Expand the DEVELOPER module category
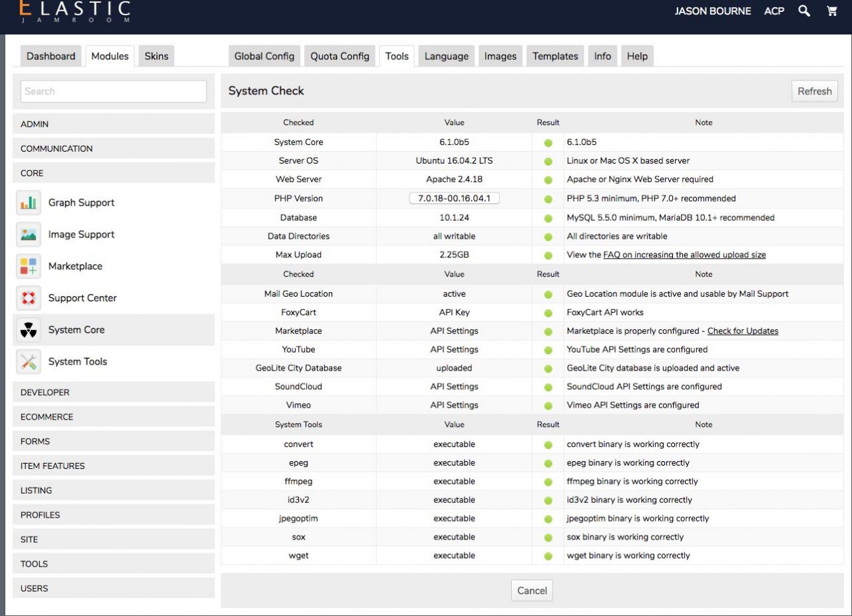852x616 pixels. 114,392
